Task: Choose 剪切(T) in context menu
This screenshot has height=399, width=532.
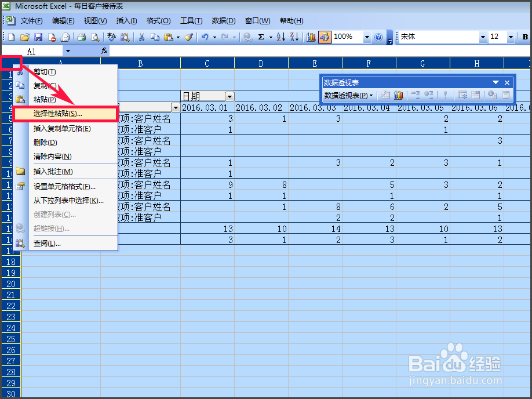Action: click(x=65, y=72)
